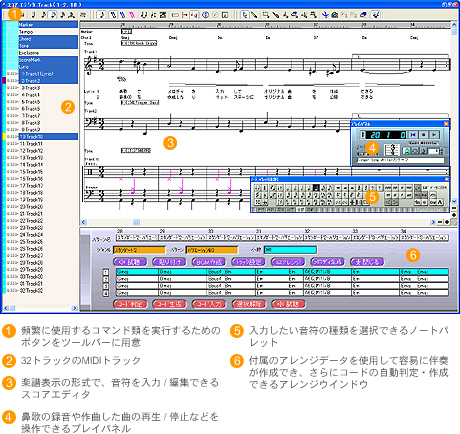Click the first Gmaj cell in cyan chord row

(x=137, y=272)
